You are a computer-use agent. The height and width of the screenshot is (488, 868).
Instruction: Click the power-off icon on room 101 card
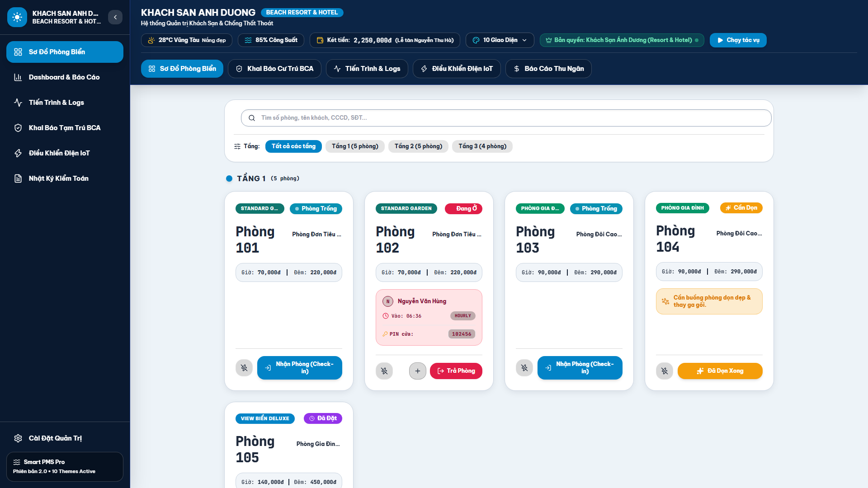click(x=244, y=368)
